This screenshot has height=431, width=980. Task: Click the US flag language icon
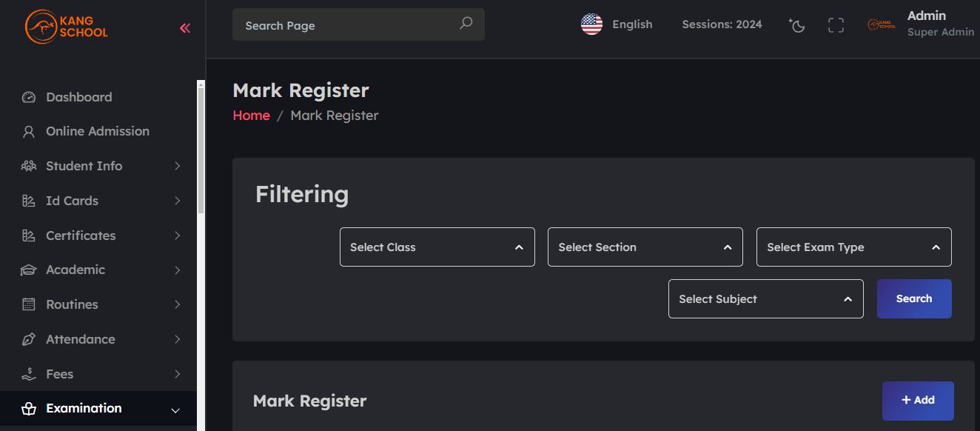(x=591, y=24)
